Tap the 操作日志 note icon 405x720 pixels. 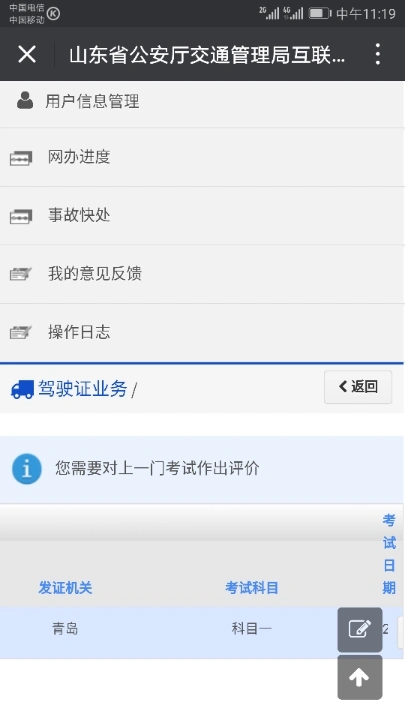pos(21,332)
